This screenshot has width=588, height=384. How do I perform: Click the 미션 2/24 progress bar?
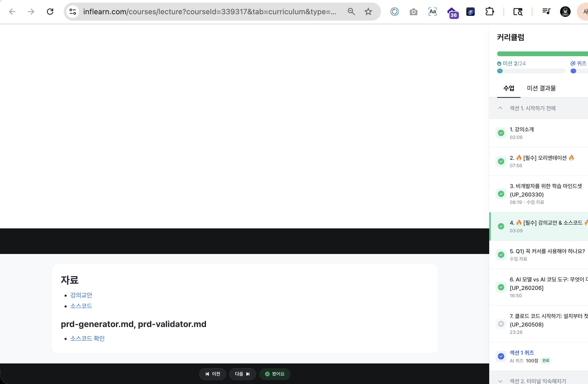(531, 71)
